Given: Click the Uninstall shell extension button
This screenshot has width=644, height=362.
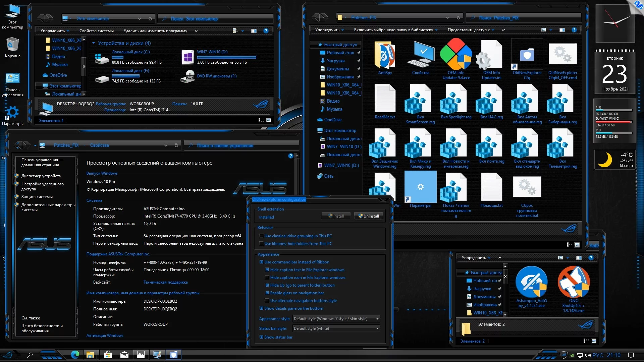Looking at the screenshot, I should tap(368, 216).
